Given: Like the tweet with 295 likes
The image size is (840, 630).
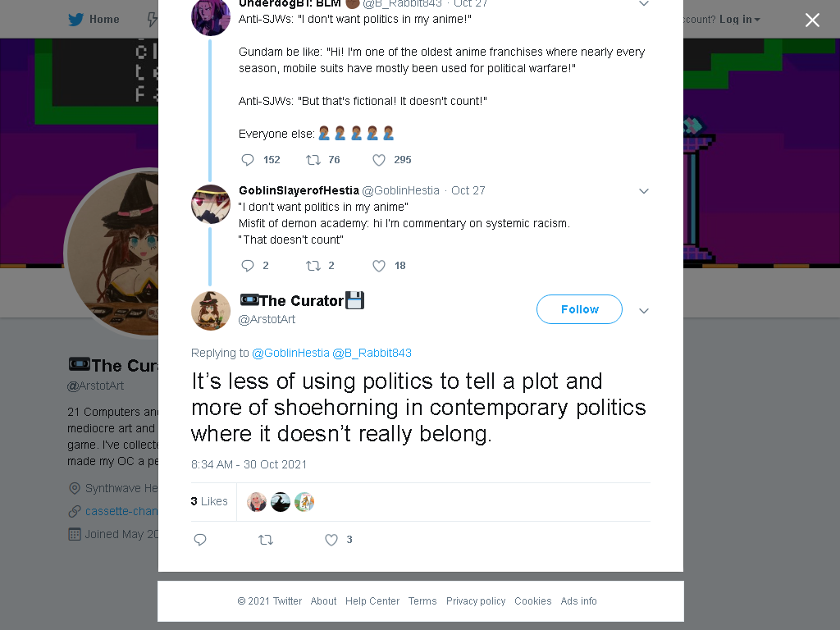Looking at the screenshot, I should point(379,160).
